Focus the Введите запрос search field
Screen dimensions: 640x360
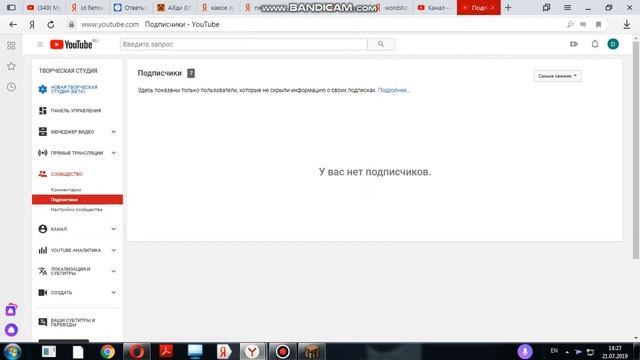pyautogui.click(x=244, y=44)
